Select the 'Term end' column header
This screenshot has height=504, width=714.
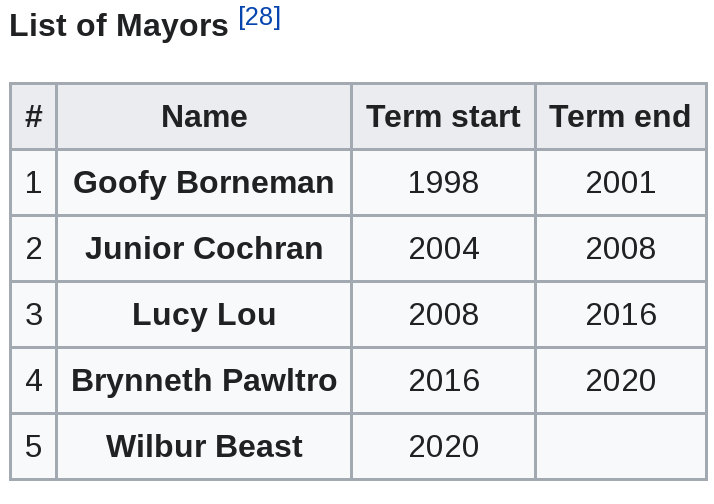(x=620, y=117)
